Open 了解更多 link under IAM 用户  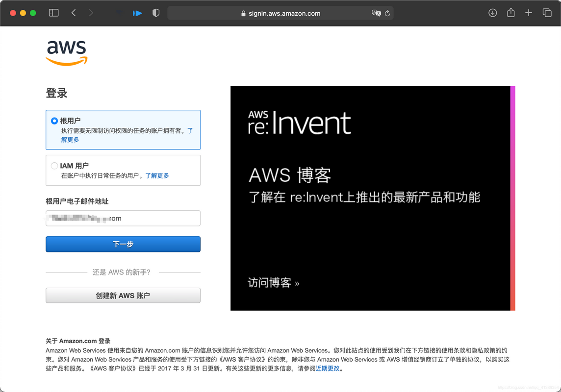(157, 175)
